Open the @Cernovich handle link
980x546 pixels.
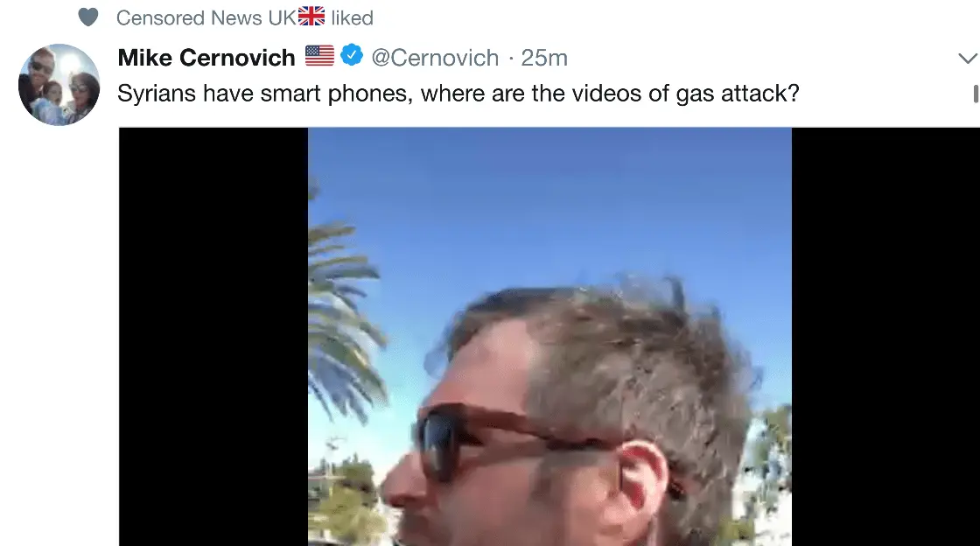435,58
